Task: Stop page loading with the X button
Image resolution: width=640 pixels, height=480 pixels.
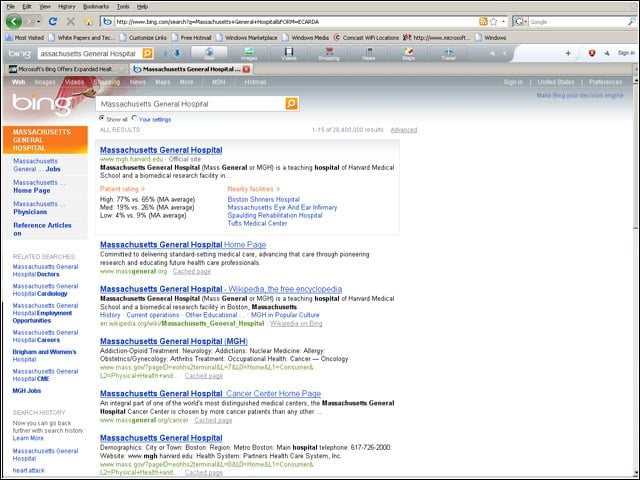Action: click(x=71, y=21)
